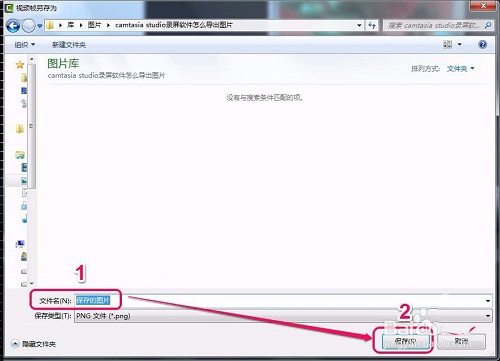Viewport: 500px width, 361px height.
Task: Open Recent Places in the sidebar
Action: pos(24,103)
